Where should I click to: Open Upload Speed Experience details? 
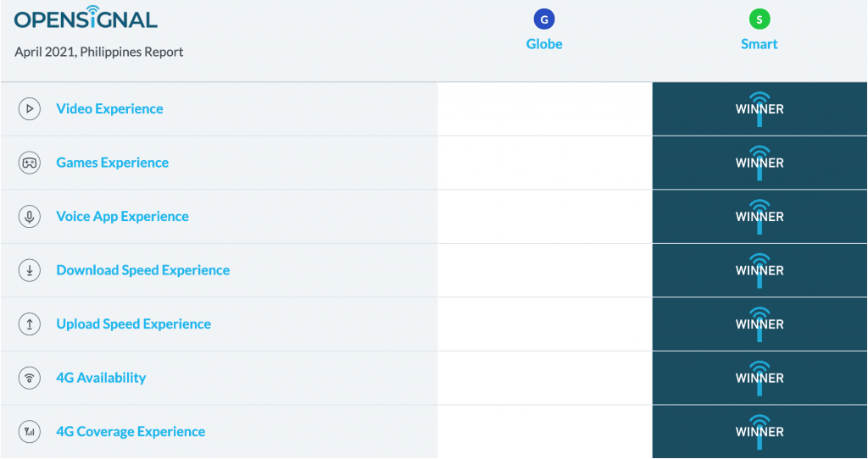[x=133, y=324]
